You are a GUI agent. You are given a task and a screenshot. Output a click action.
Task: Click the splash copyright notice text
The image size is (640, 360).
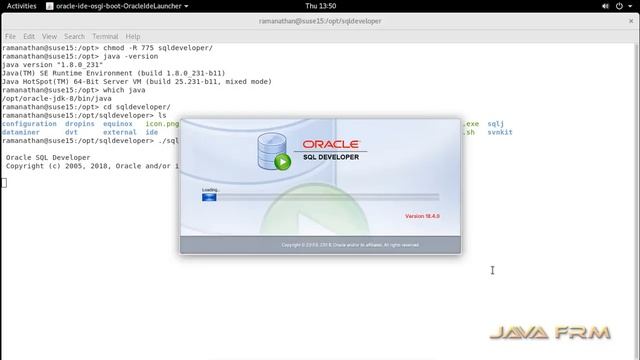(350, 245)
